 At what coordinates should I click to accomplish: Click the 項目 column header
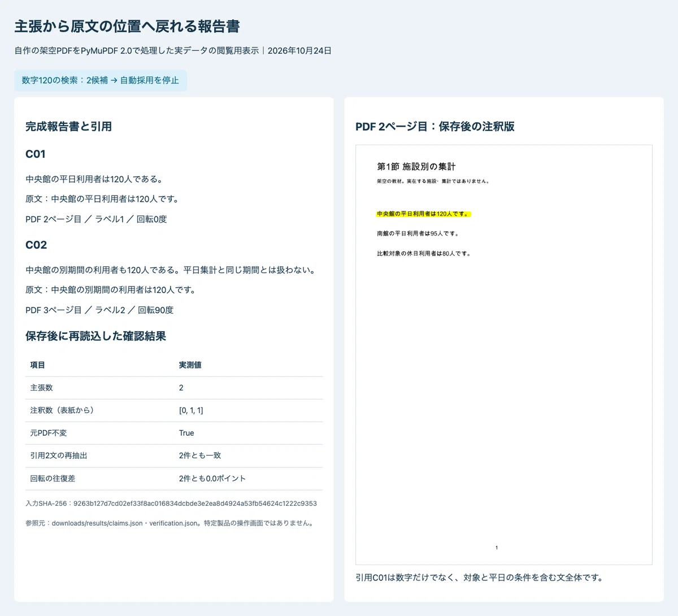coord(37,365)
